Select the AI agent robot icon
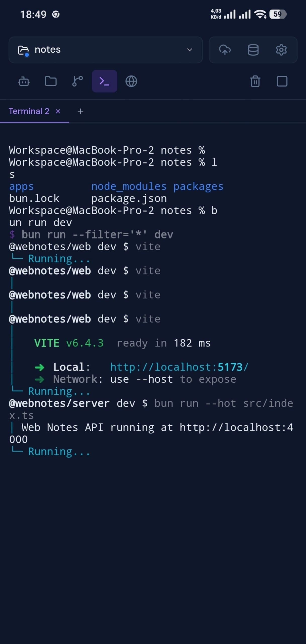 pos(24,81)
